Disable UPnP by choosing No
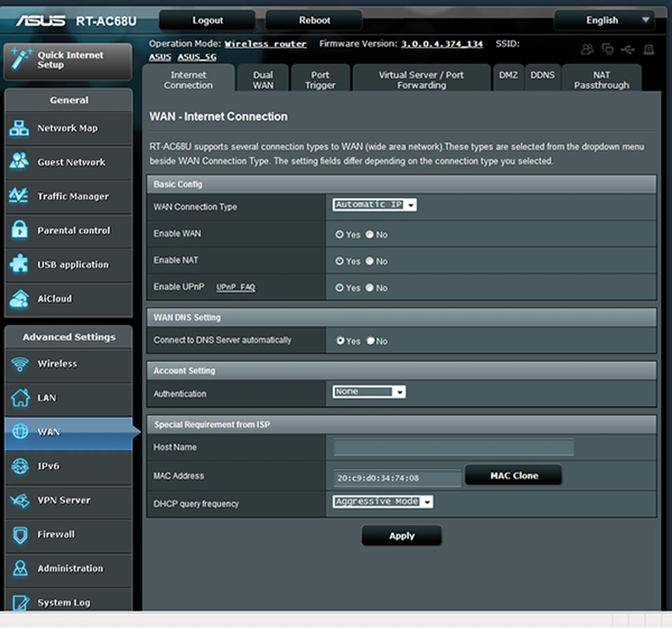The width and height of the screenshot is (672, 628). (370, 288)
